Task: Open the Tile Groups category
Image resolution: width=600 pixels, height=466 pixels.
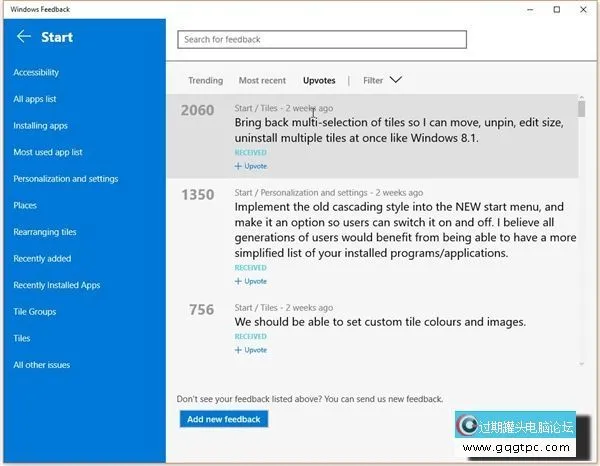Action: pyautogui.click(x=34, y=312)
